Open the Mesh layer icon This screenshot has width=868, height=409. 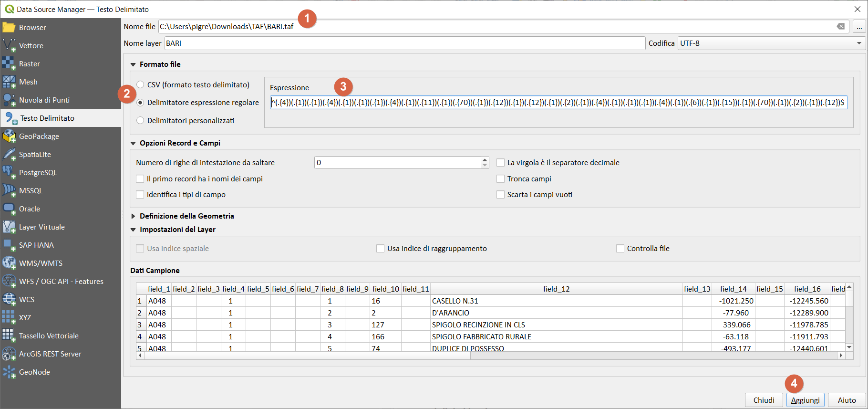point(9,82)
